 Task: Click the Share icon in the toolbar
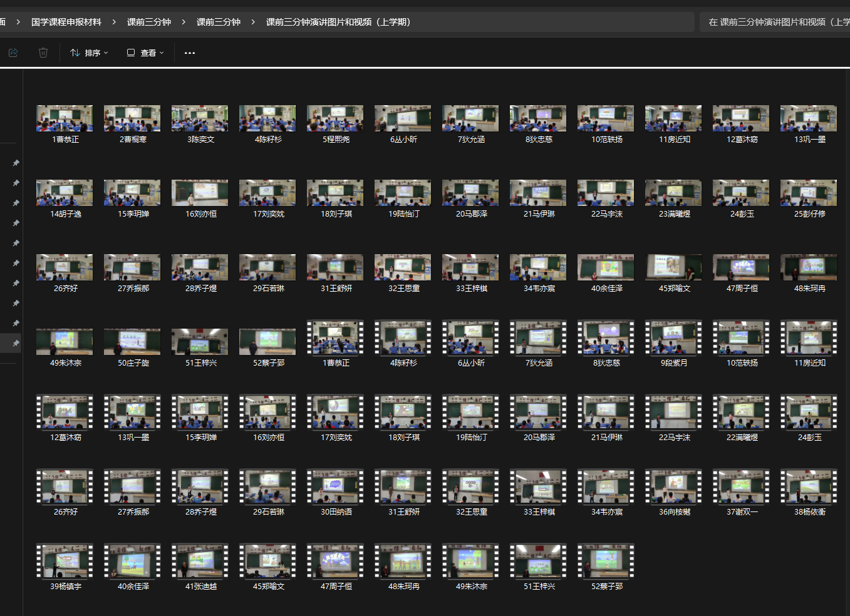[x=13, y=53]
